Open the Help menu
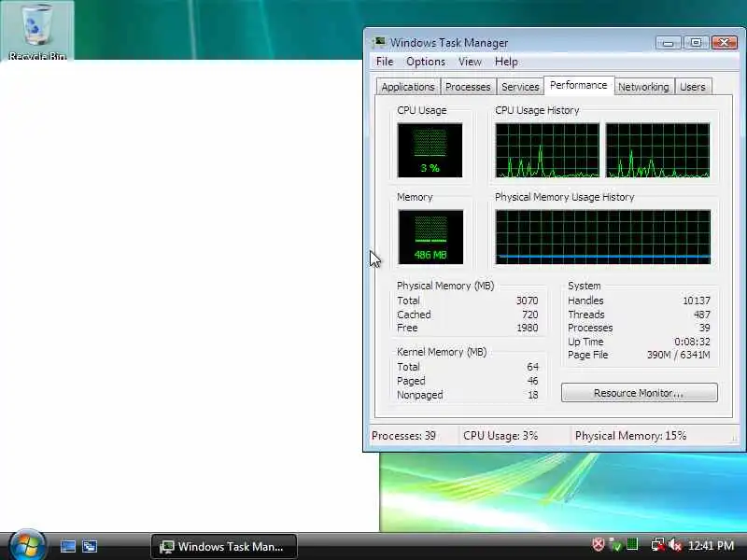The width and height of the screenshot is (747, 560). [506, 62]
